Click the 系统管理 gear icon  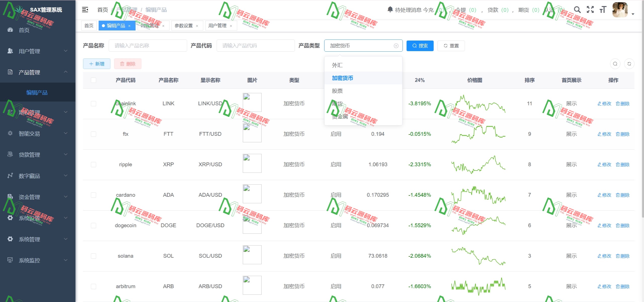coord(10,239)
